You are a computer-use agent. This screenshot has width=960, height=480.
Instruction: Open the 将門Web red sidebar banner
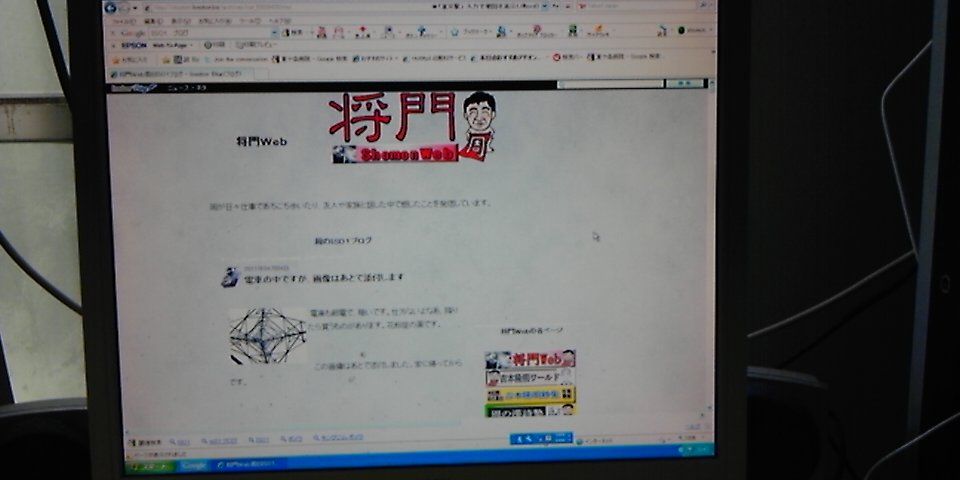click(530, 359)
